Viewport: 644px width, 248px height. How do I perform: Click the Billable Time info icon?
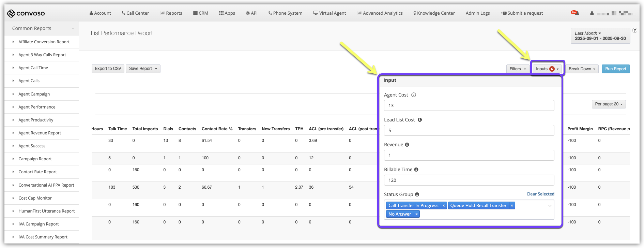(x=416, y=170)
